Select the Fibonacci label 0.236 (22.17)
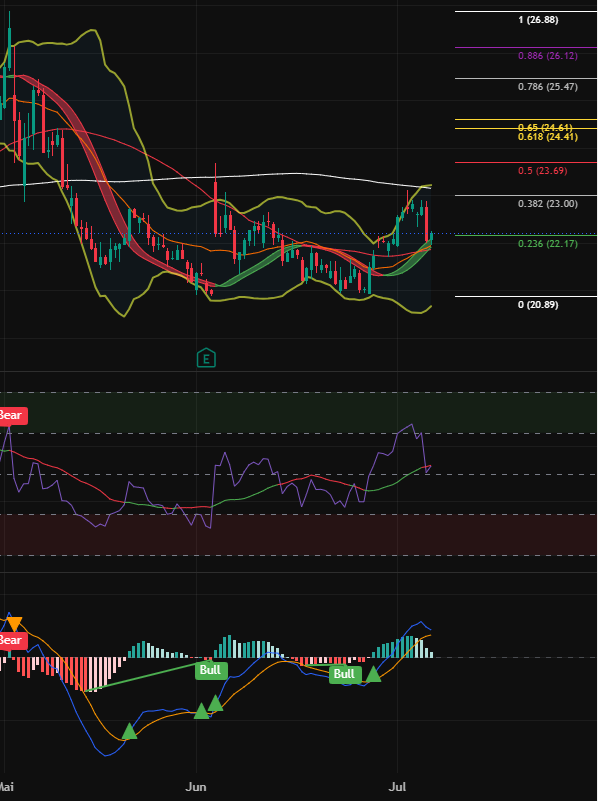This screenshot has height=801, width=598. pos(548,244)
